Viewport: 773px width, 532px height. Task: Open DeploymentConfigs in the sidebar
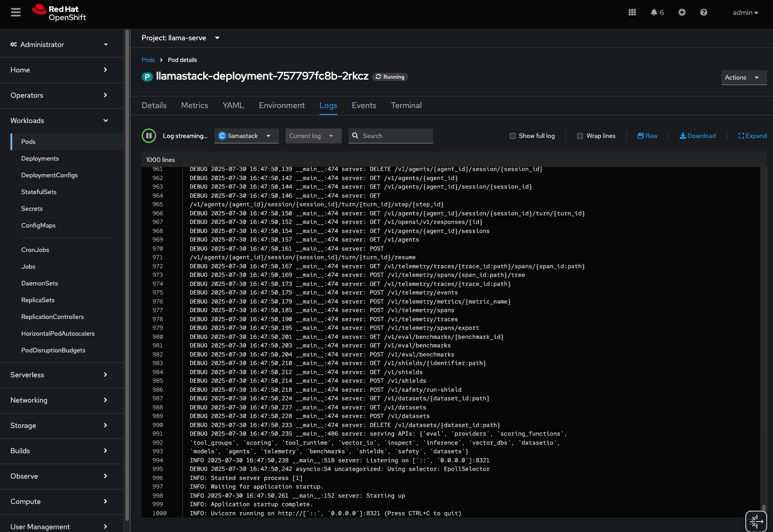[67, 175]
